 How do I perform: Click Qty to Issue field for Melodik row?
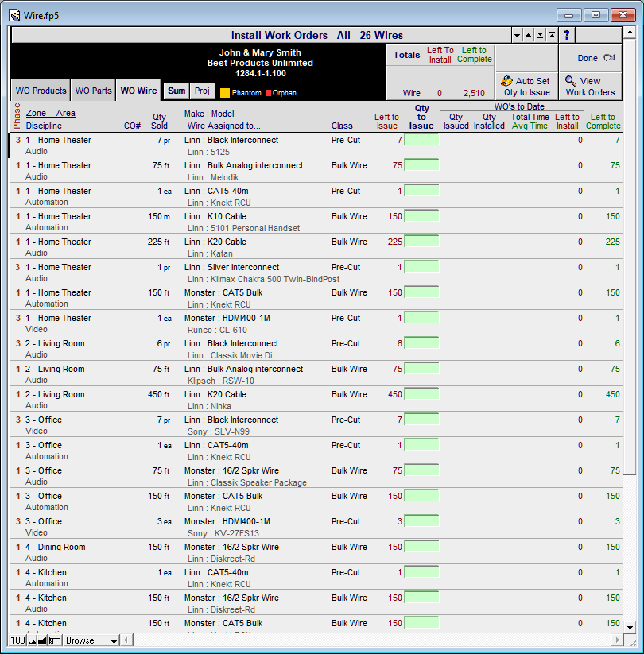421,164
